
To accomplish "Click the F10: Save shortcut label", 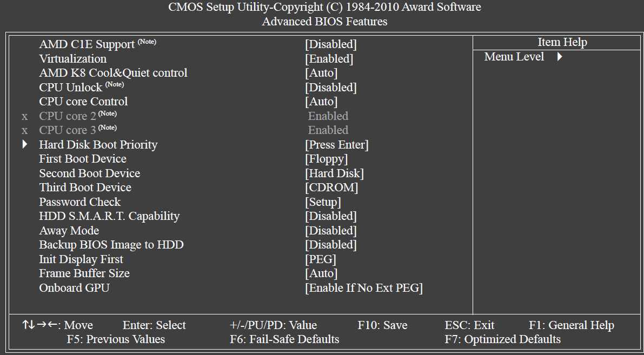I will 382,325.
